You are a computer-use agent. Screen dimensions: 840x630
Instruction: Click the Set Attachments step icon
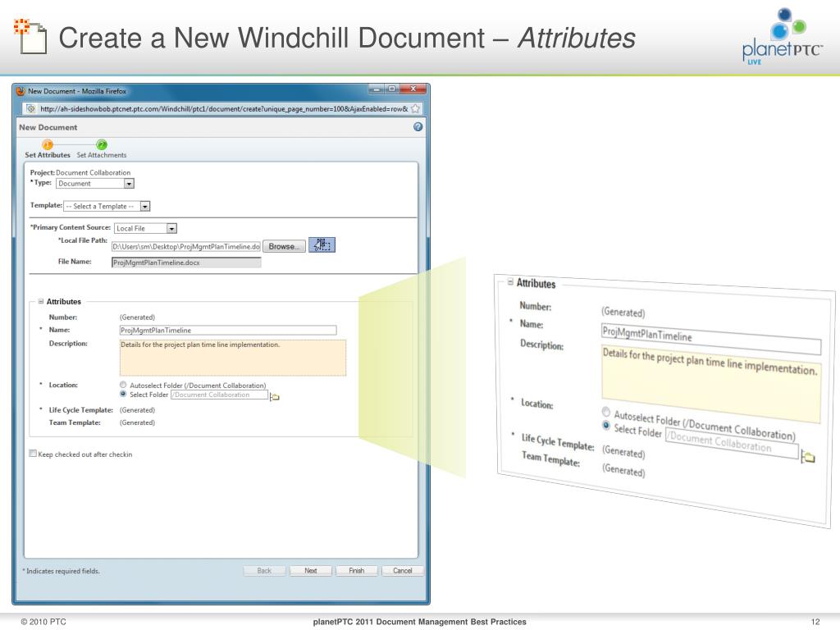coord(101,144)
